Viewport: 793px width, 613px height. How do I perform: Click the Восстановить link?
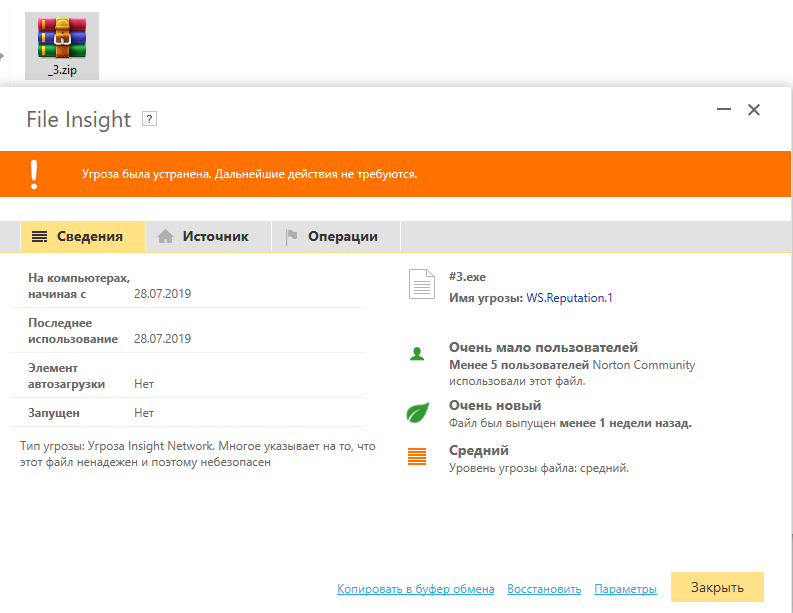coord(544,589)
